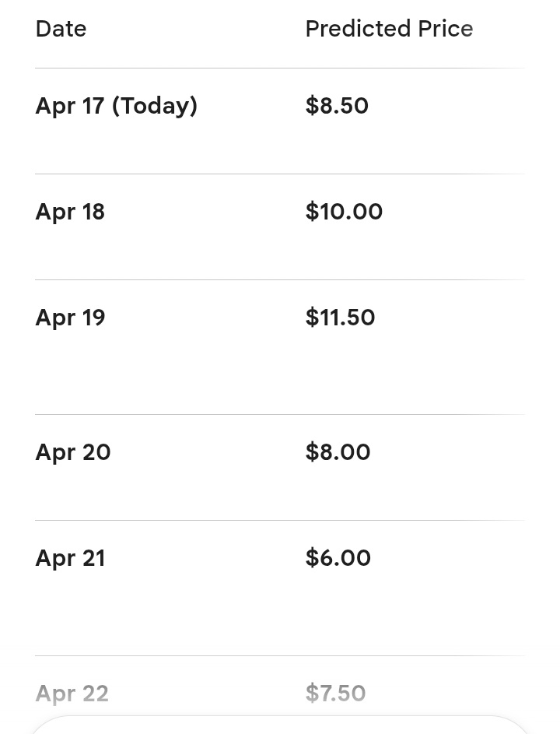Click the $8.00 predicted price
The height and width of the screenshot is (734, 560).
[338, 452]
